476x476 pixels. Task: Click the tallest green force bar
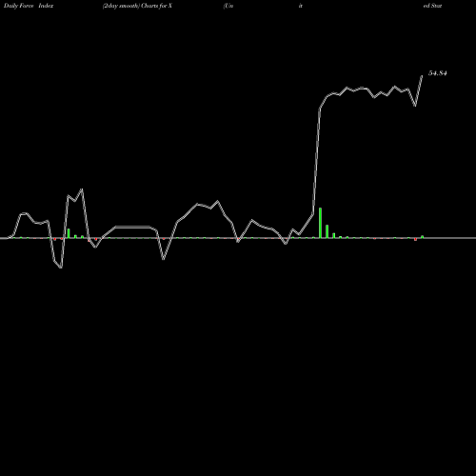[320, 223]
